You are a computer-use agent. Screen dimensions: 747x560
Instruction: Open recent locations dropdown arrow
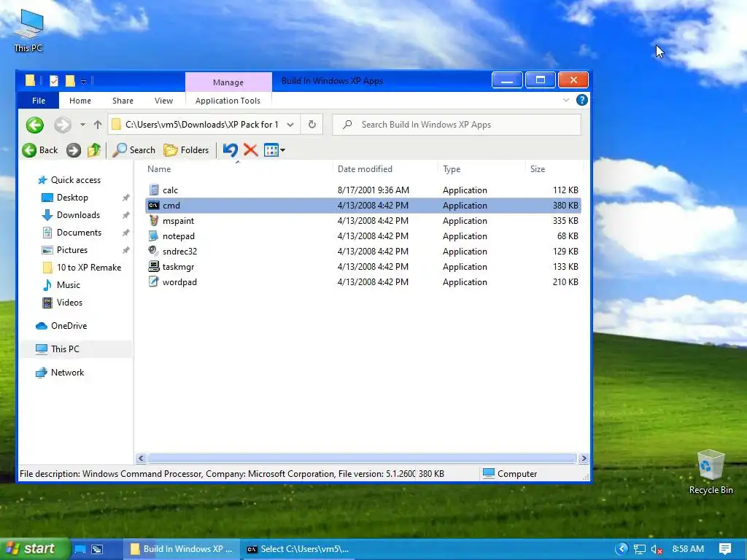tap(82, 125)
